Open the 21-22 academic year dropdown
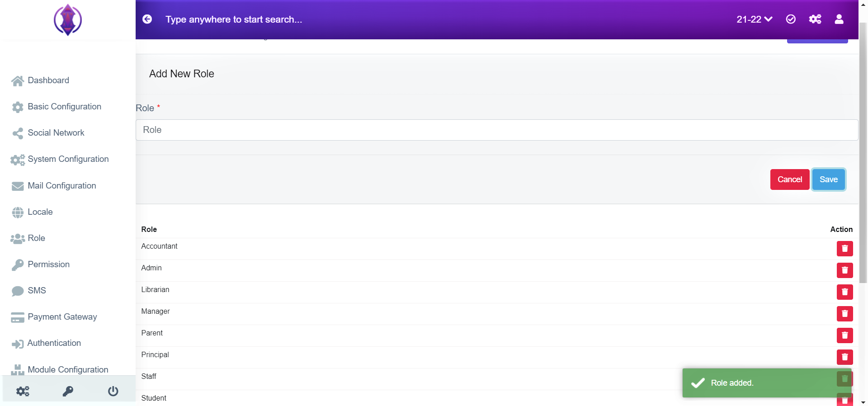The width and height of the screenshot is (868, 406). coord(754,19)
